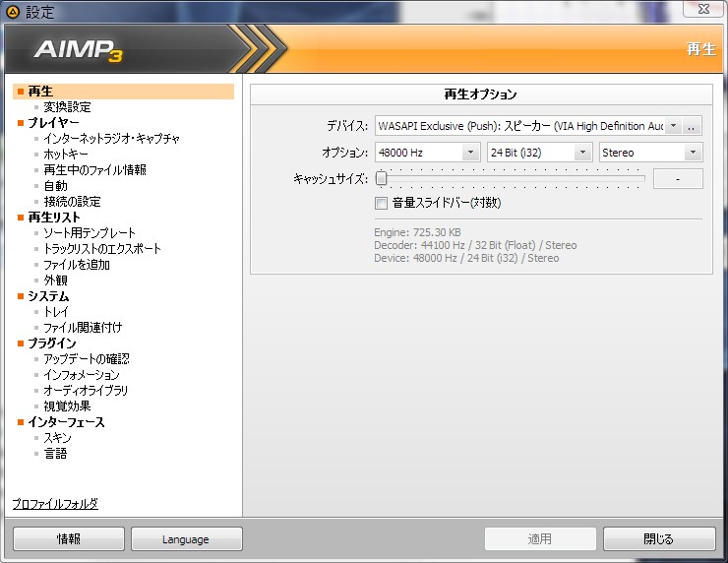
Task: Open ソート用テンプレート settings
Action: coord(90,233)
